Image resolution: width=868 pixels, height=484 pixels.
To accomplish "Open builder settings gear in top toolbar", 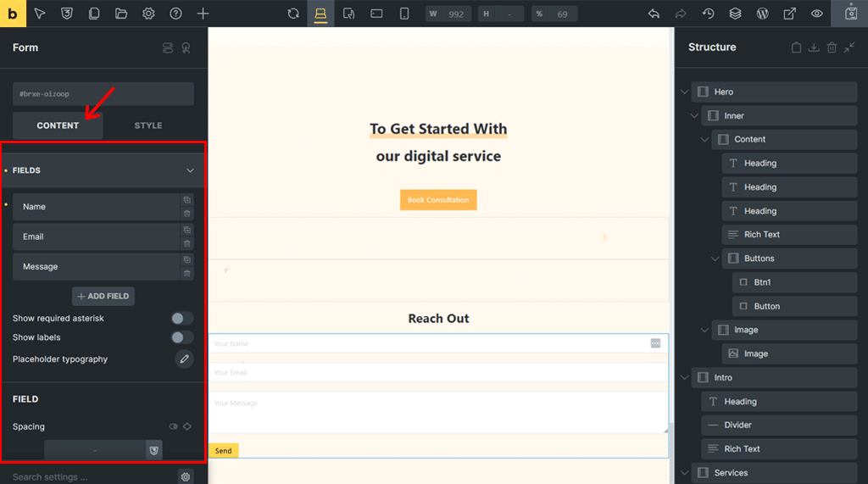I will pyautogui.click(x=148, y=14).
